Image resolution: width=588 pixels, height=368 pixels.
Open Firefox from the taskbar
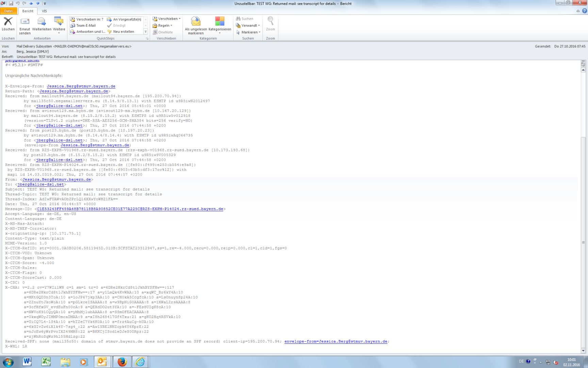click(122, 362)
